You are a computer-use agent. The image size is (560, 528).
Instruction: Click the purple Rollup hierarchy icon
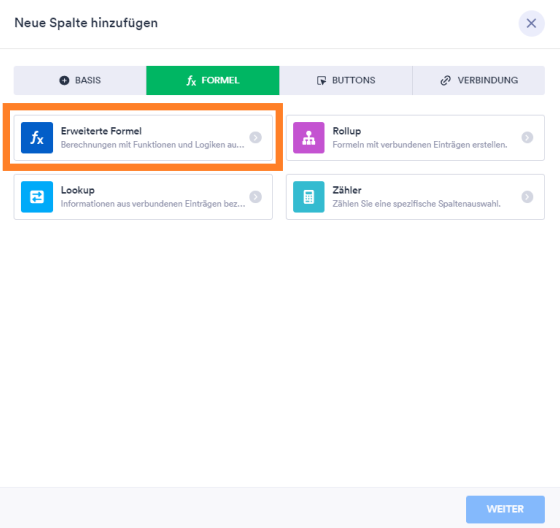pos(309,138)
